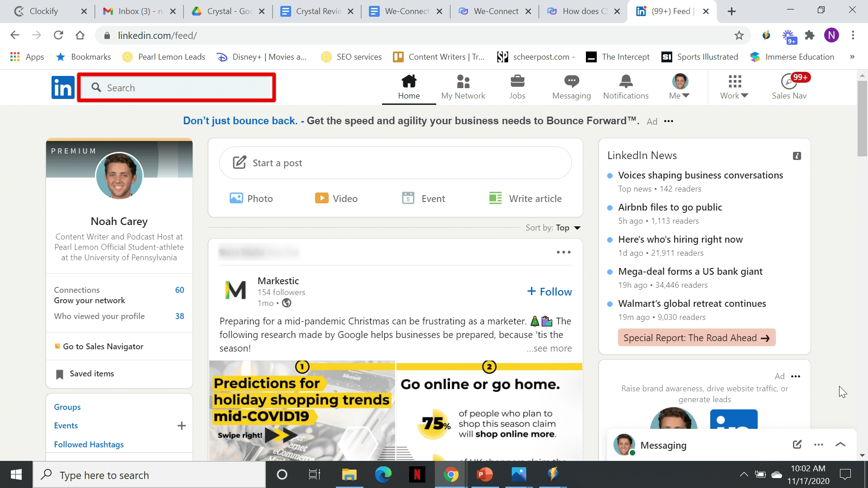Open the Jobs briefcase icon
The image size is (868, 488).
point(517,81)
